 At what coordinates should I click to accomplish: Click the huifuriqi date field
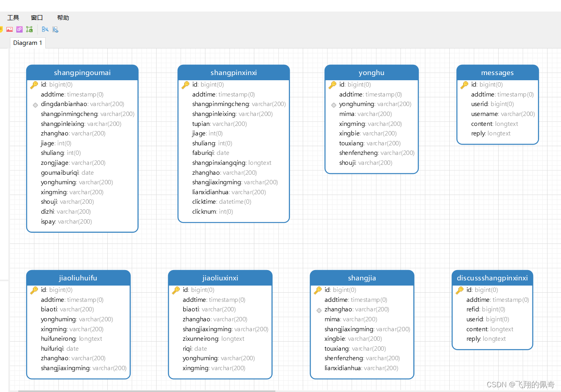[x=60, y=349]
